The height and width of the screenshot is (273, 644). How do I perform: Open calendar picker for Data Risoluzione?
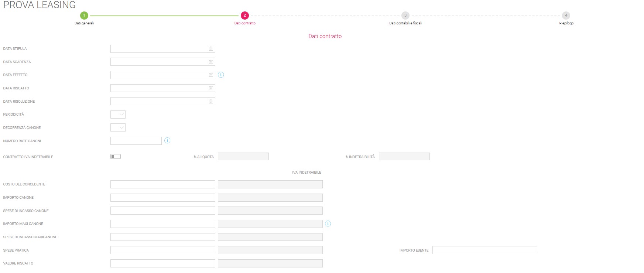pyautogui.click(x=211, y=102)
